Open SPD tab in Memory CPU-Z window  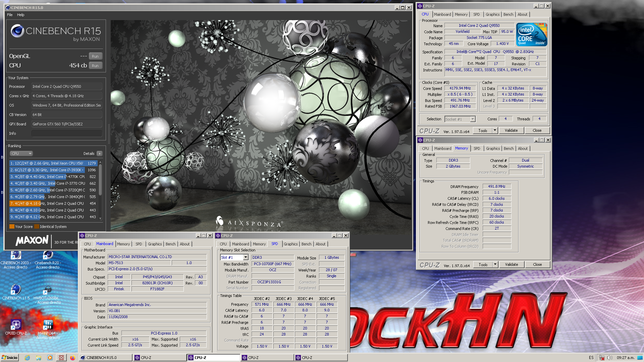pos(477,148)
